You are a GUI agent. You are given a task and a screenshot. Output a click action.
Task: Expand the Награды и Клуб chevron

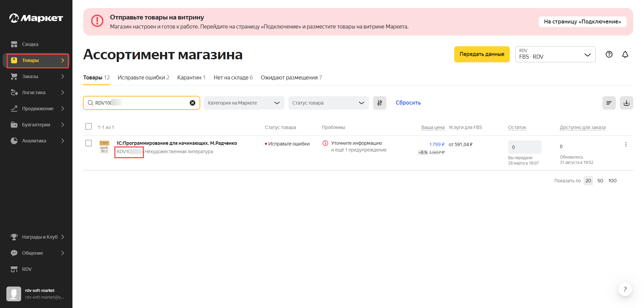pos(63,237)
